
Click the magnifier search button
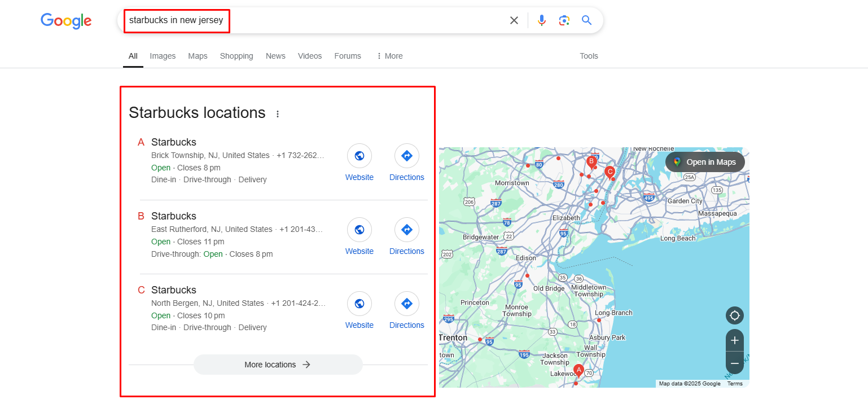pos(587,20)
